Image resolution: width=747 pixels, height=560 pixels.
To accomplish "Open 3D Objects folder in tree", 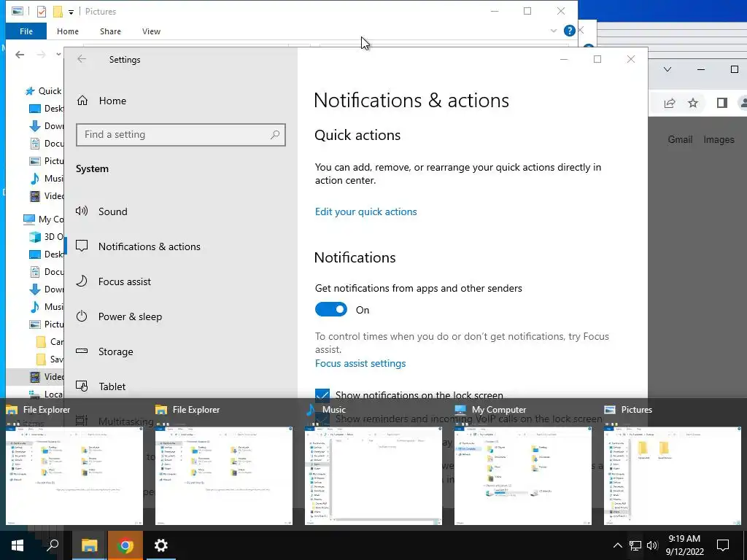I will 46,237.
